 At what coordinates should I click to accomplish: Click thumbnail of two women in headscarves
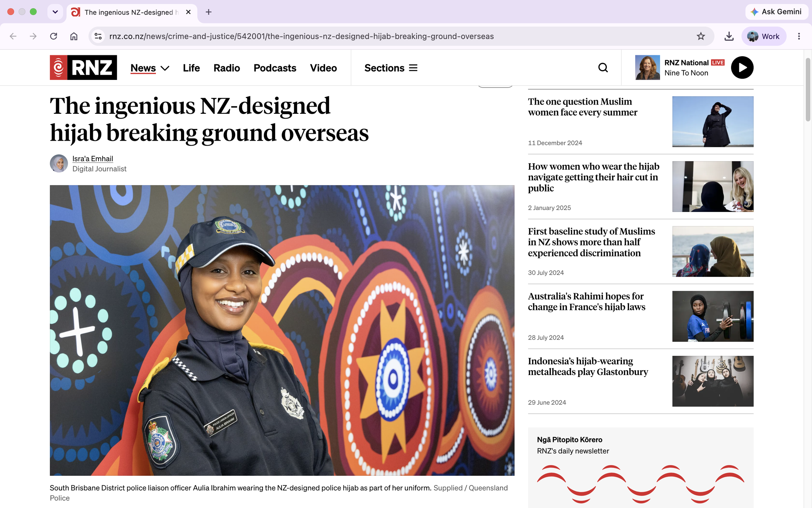(713, 251)
